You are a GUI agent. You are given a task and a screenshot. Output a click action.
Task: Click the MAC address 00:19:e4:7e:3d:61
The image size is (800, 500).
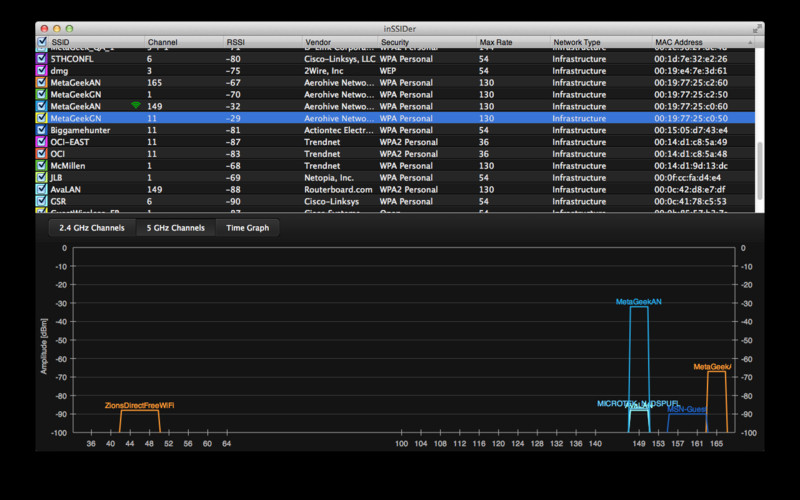691,71
